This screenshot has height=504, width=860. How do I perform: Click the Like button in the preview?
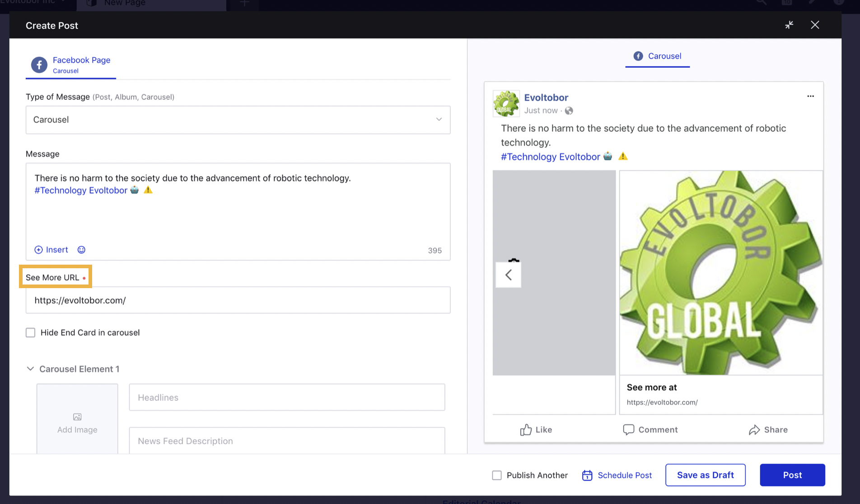(536, 429)
